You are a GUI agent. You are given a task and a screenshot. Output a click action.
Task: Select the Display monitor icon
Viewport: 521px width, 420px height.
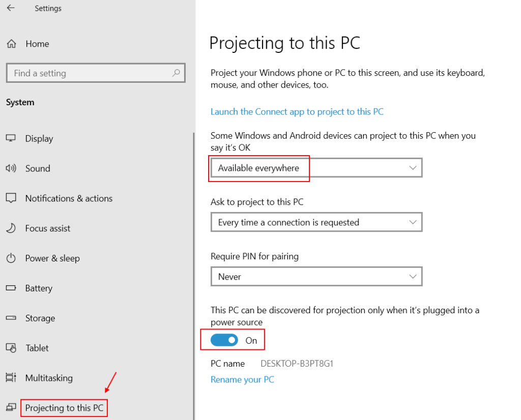point(11,138)
